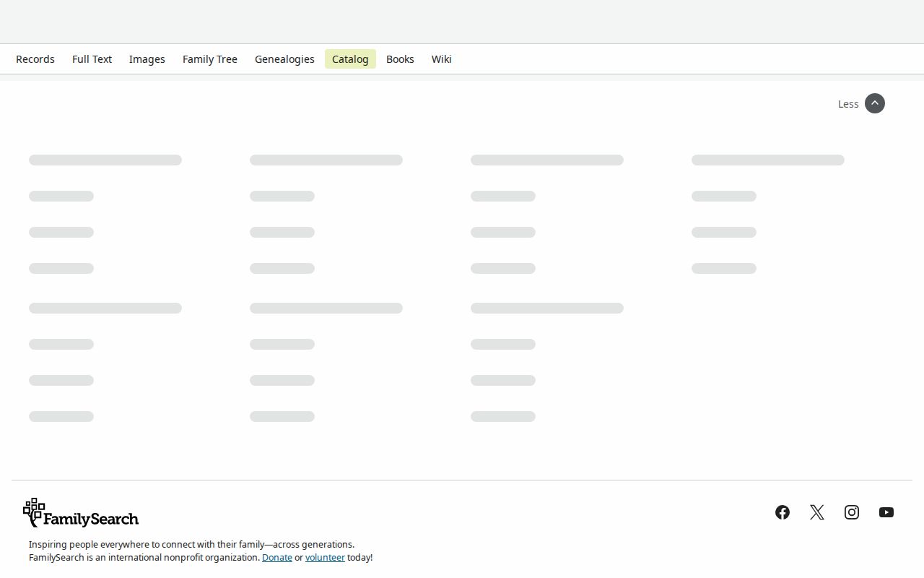Open the Full Text tab
This screenshot has width=924, height=578.
92,59
